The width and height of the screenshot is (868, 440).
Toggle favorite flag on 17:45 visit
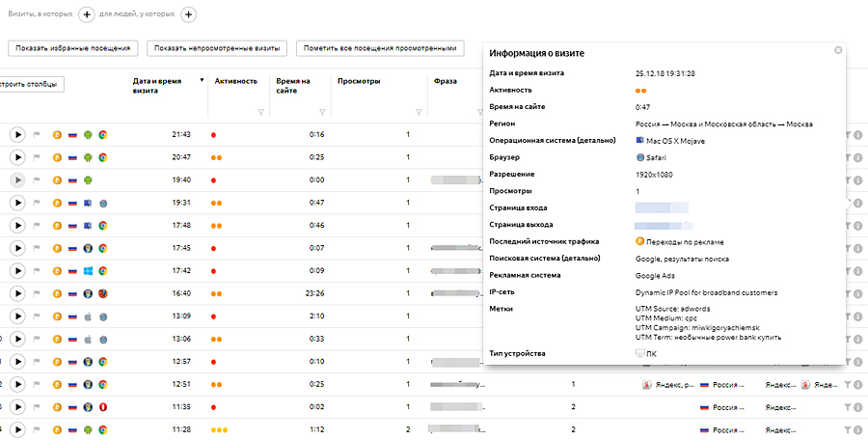(38, 248)
